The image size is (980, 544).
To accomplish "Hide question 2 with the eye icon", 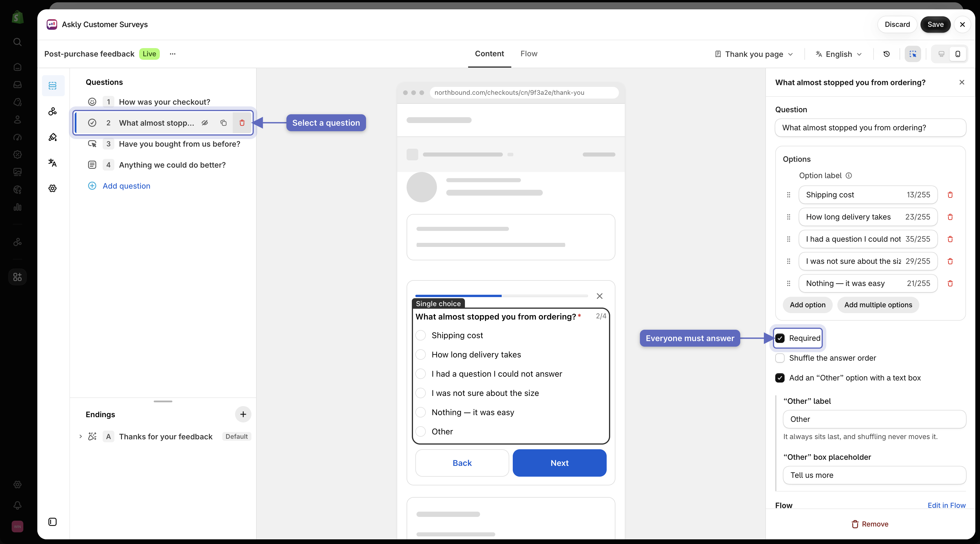I will click(205, 123).
